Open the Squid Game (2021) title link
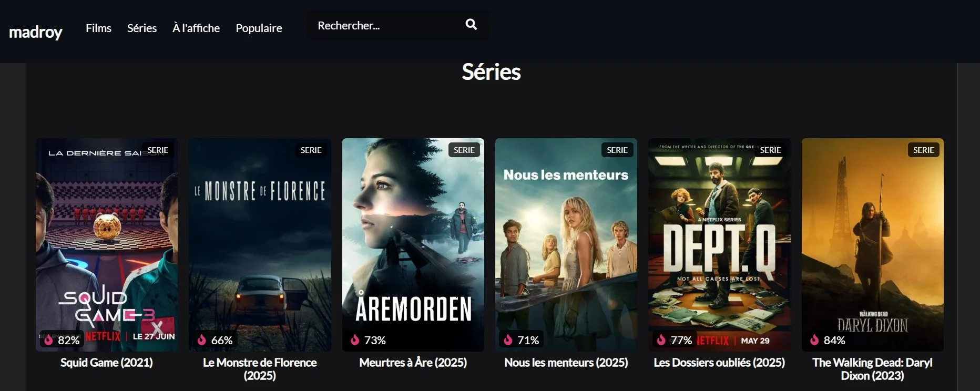Viewport: 980px width, 391px height. pyautogui.click(x=107, y=362)
